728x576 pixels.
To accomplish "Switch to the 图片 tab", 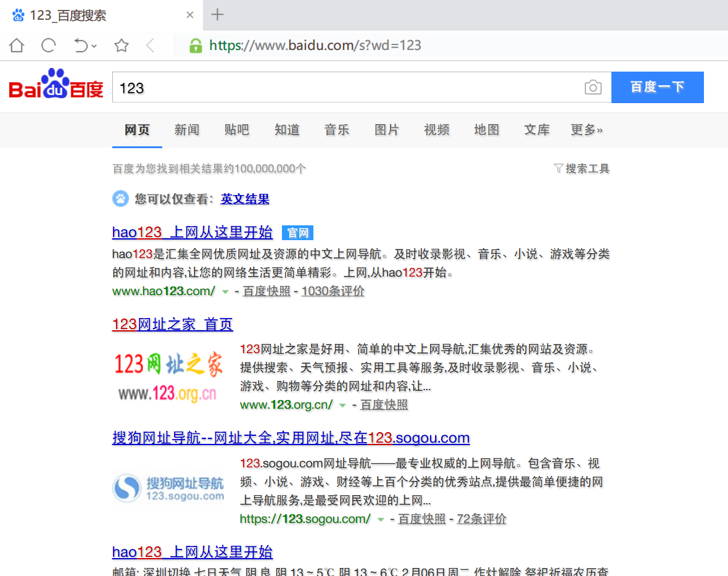I will coord(387,130).
